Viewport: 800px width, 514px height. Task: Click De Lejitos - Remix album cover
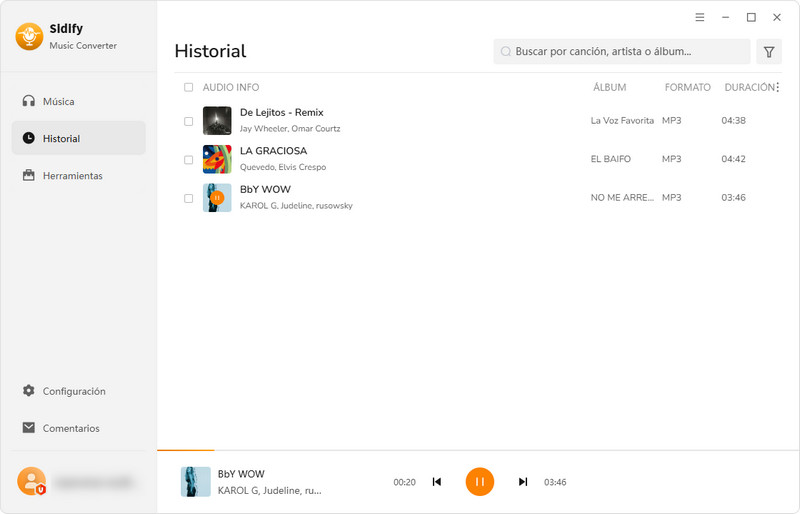pyautogui.click(x=217, y=120)
